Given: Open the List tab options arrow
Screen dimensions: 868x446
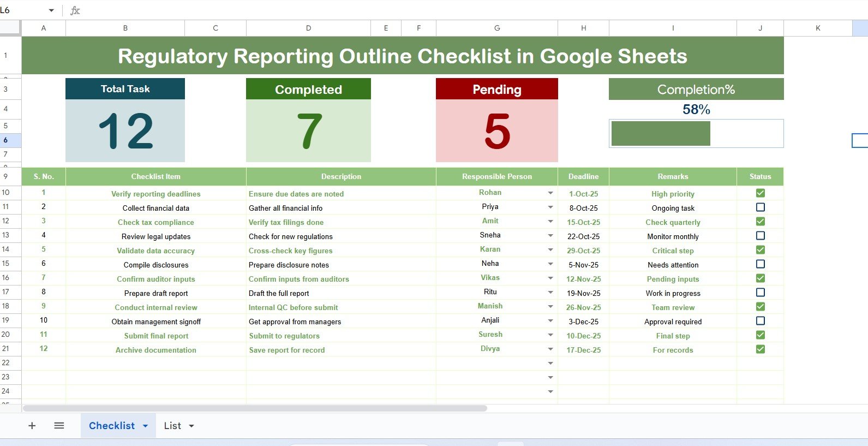Looking at the screenshot, I should [191, 426].
